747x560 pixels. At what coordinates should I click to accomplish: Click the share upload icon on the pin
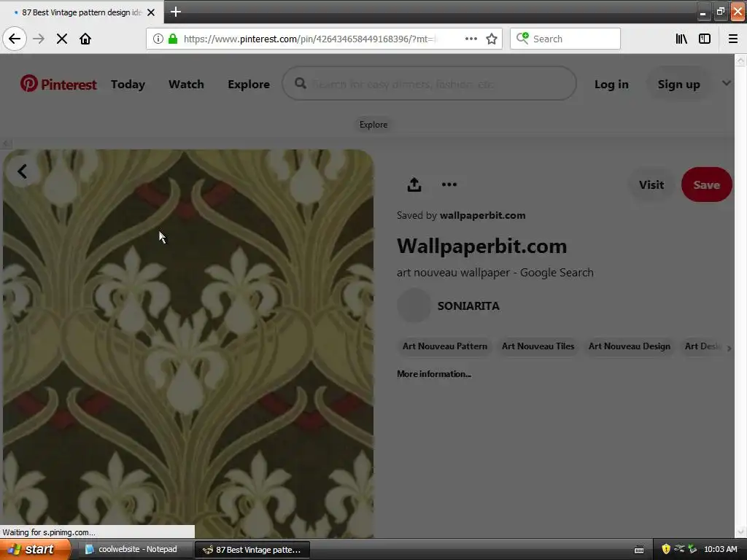pyautogui.click(x=414, y=184)
